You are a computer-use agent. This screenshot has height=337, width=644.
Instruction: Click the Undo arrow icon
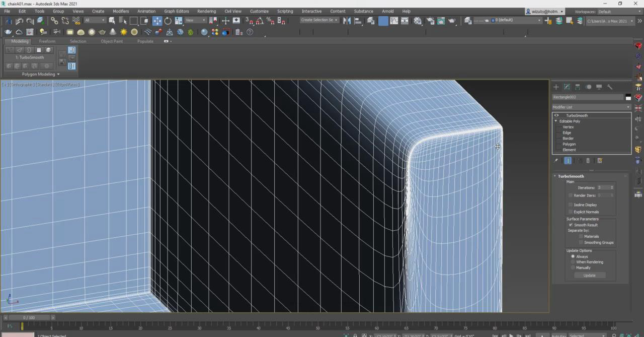click(x=19, y=21)
